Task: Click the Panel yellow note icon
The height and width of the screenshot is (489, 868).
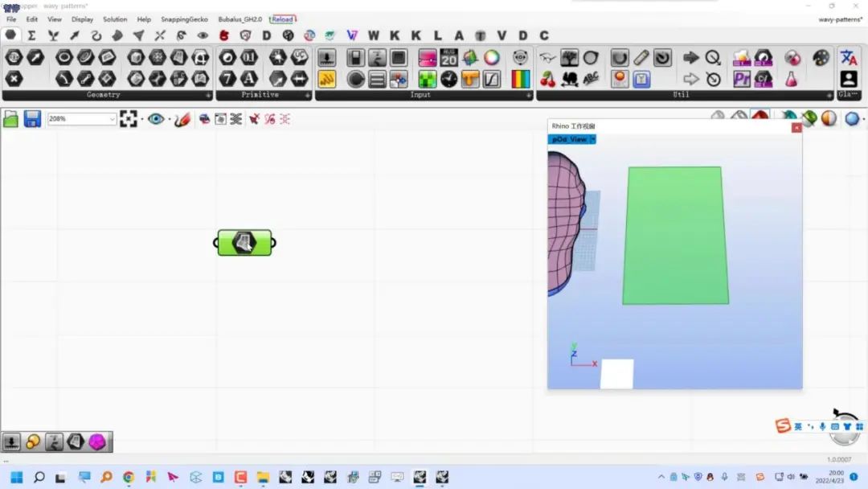Action: pyautogui.click(x=326, y=79)
